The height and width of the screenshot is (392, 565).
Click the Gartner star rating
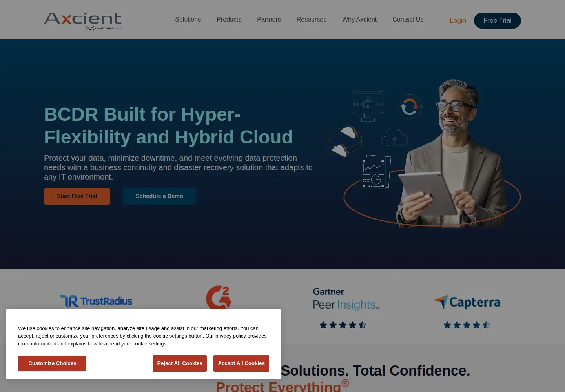343,325
